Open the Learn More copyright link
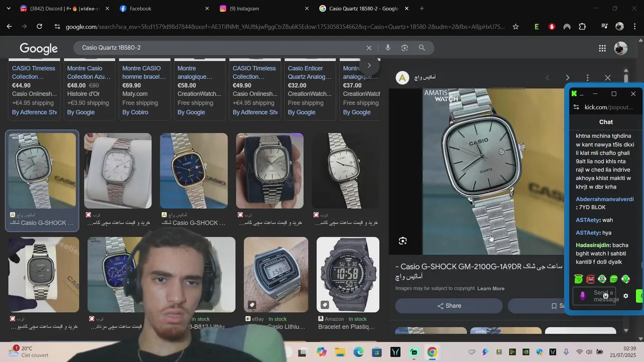 click(491, 289)
